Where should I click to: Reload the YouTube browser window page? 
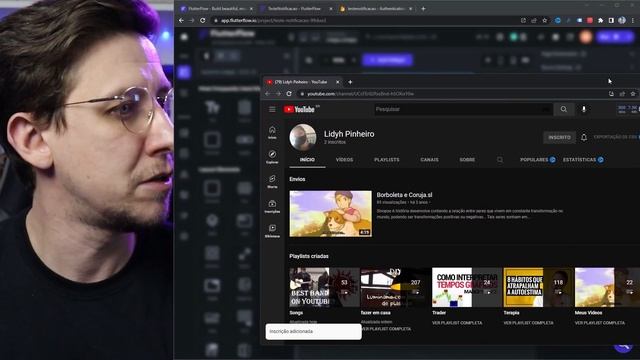coord(289,93)
